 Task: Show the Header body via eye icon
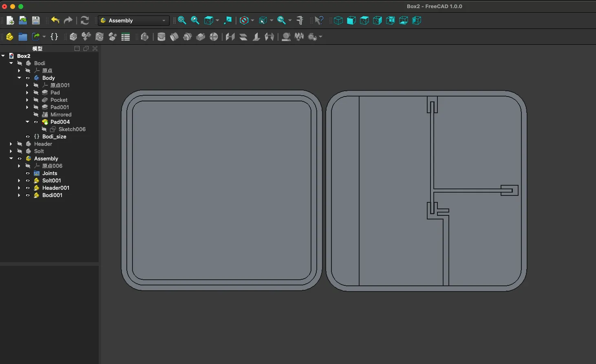(20, 144)
